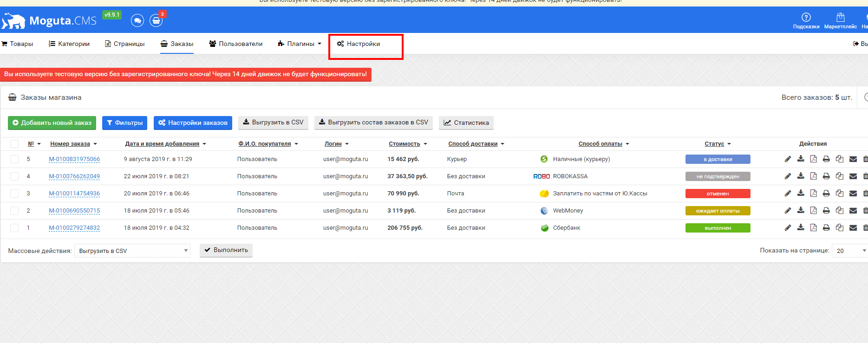Print order M-0100114754936
The image size is (868, 343).
click(826, 194)
